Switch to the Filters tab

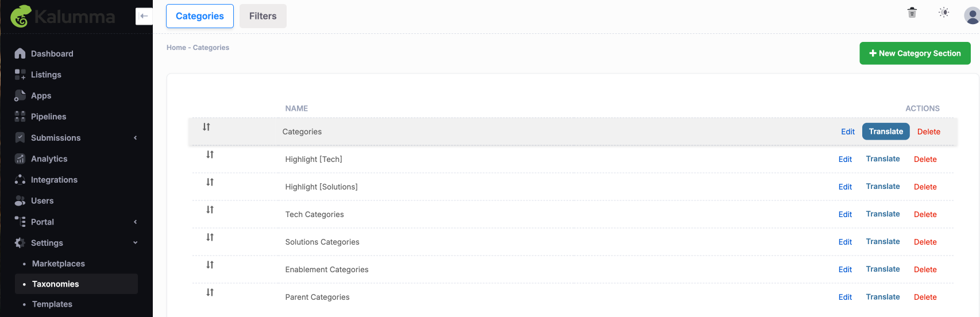pos(263,16)
